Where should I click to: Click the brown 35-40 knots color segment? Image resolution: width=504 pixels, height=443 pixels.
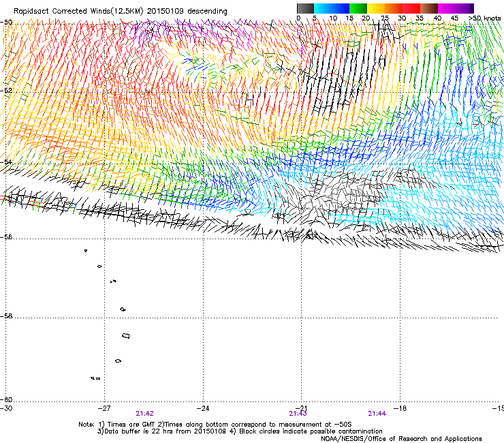pyautogui.click(x=429, y=8)
